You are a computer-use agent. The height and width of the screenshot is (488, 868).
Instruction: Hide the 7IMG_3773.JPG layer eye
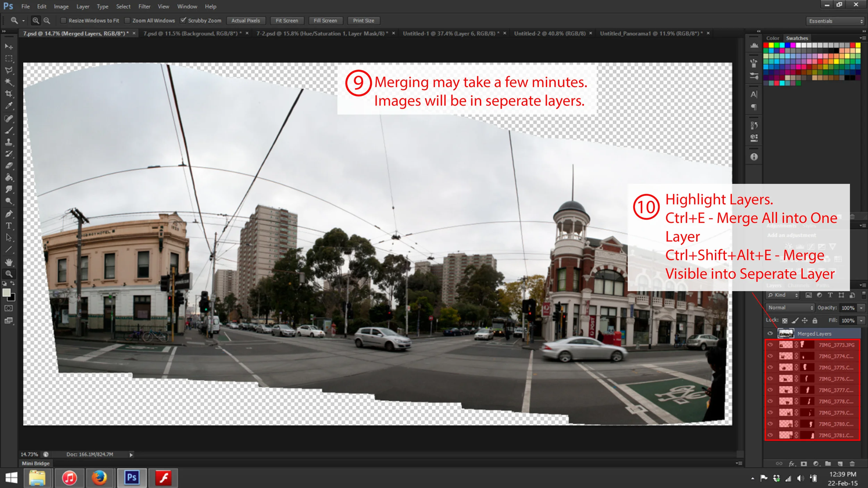[x=770, y=345]
